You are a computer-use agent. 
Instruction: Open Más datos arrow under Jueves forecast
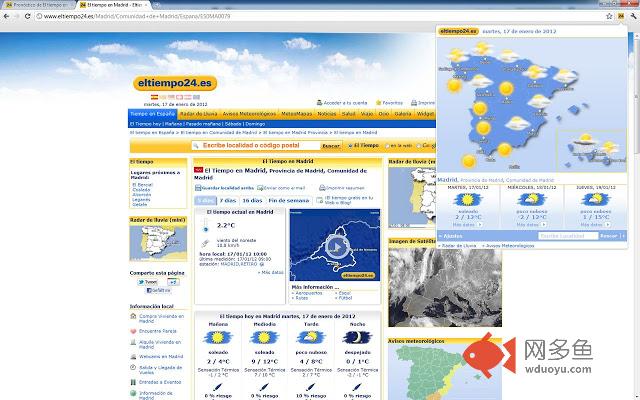[607, 224]
